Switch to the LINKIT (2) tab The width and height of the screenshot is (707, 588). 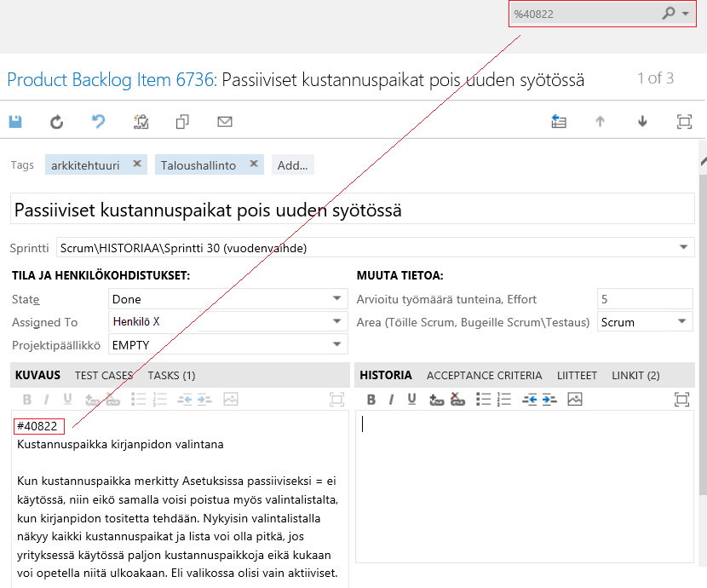[x=635, y=375]
